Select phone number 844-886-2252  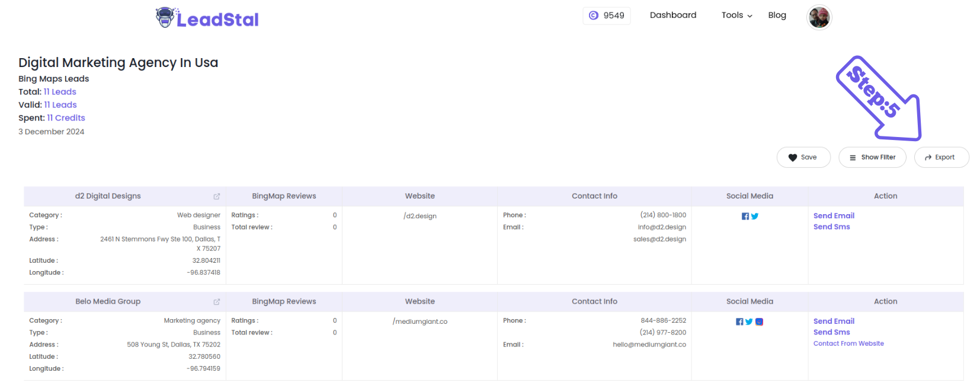click(x=663, y=321)
